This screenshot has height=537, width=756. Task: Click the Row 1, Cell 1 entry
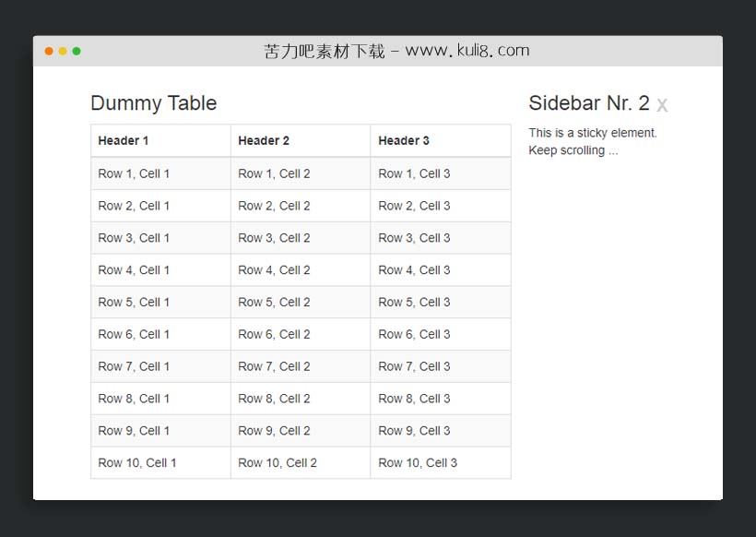click(134, 173)
